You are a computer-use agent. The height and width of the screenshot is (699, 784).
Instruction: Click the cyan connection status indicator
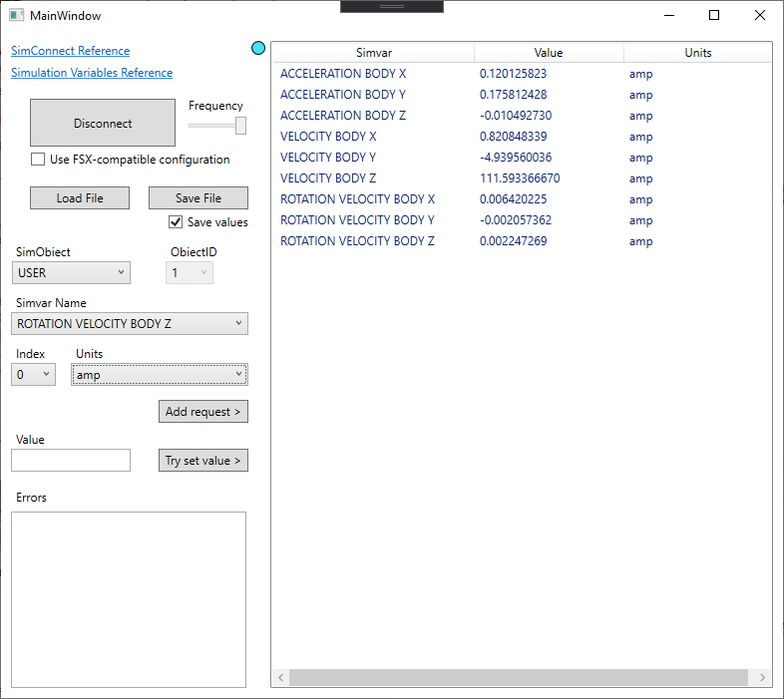pyautogui.click(x=258, y=48)
